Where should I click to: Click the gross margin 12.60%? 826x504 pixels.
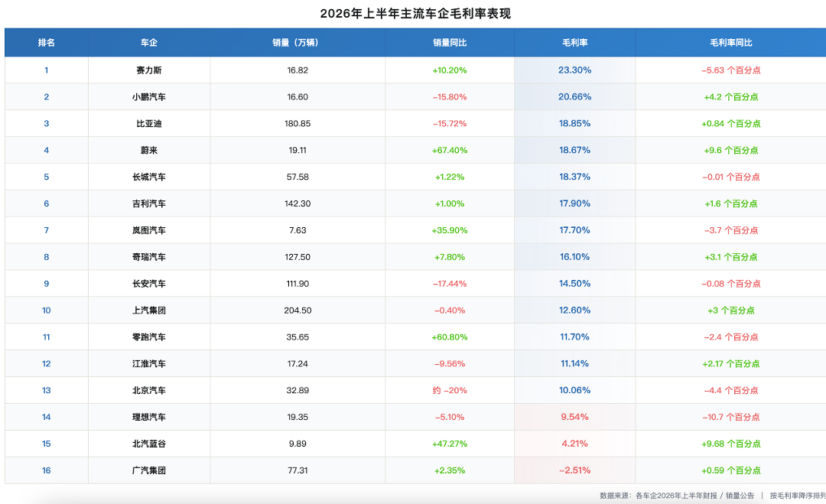pos(574,311)
